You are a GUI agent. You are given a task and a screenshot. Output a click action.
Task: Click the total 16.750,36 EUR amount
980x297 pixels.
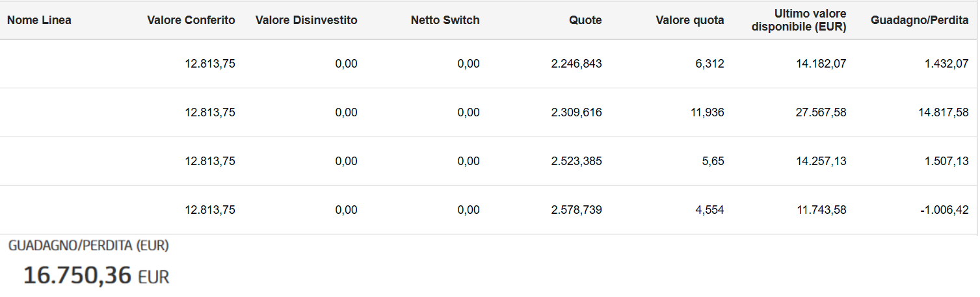[x=96, y=276]
